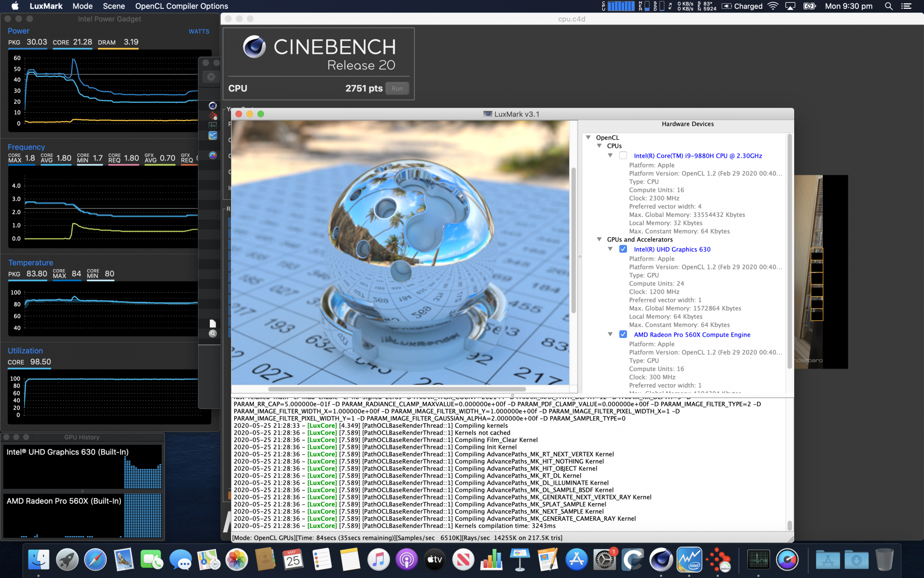Select Intel Core i9-9880H CPU tree item
The image size is (924, 578).
click(x=697, y=155)
